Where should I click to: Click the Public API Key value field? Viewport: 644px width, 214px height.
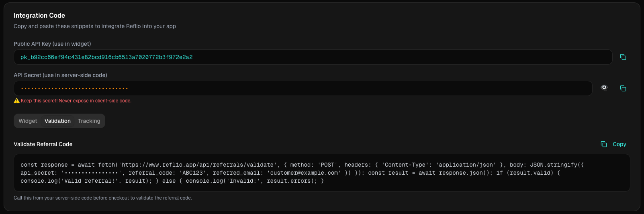(x=313, y=57)
